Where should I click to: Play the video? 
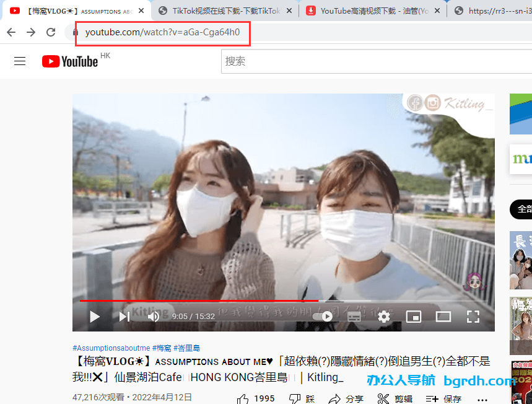[94, 317]
